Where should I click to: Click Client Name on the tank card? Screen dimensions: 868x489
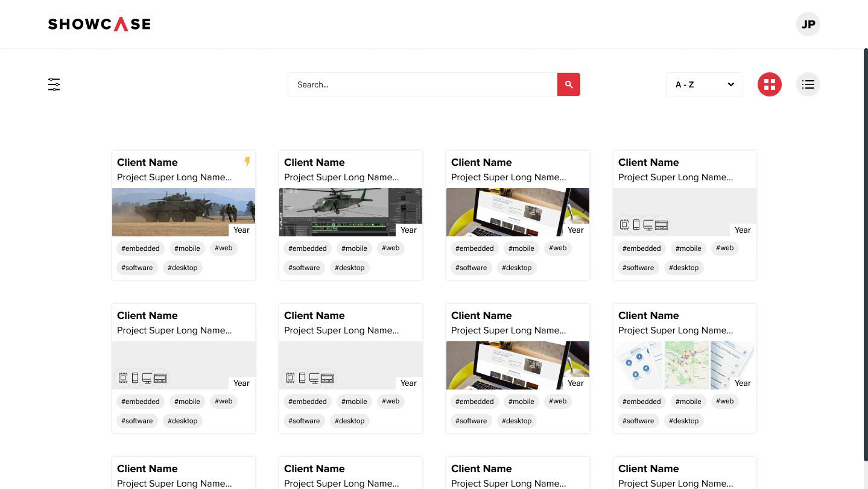coord(147,162)
